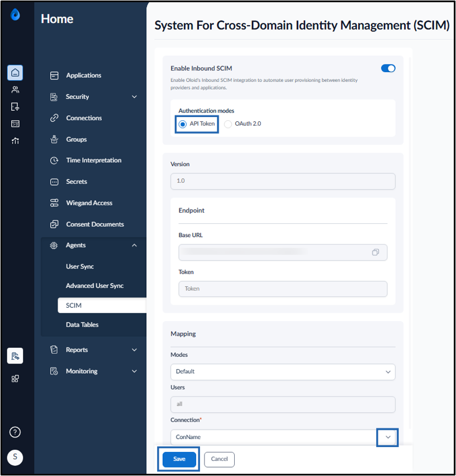Viewport: 456px width, 476px height.
Task: Open the device wifi icon in left rail
Action: tap(15, 107)
